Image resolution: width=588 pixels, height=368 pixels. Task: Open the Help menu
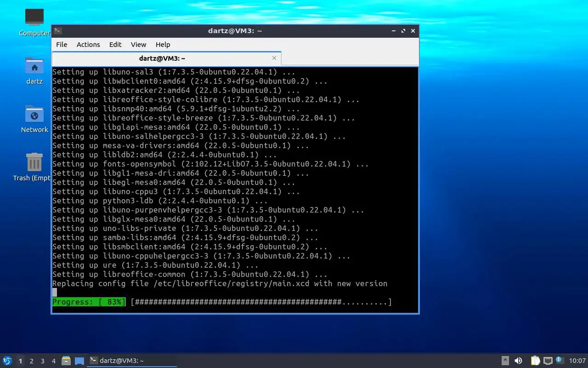click(x=163, y=45)
